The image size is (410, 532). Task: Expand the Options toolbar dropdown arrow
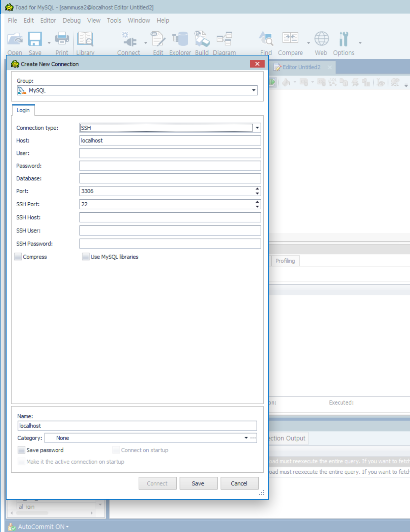(360, 43)
